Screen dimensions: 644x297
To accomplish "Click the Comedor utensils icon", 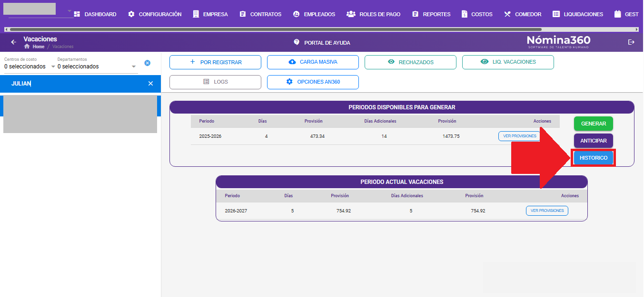I will point(507,14).
